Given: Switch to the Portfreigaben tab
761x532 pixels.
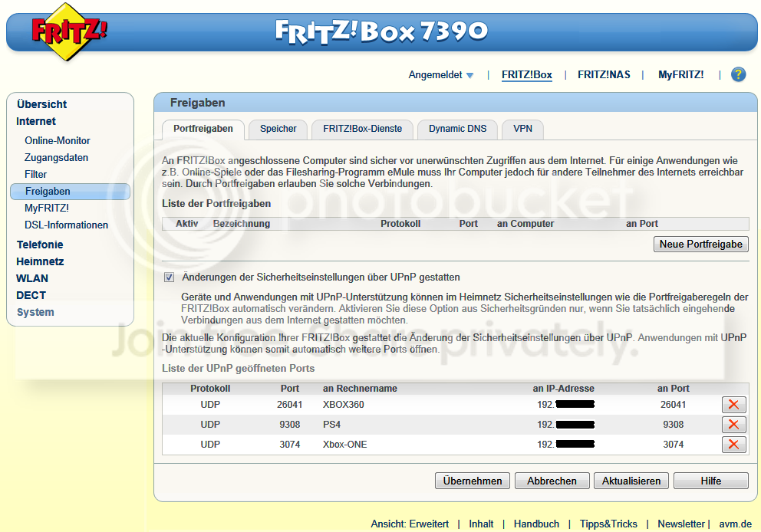Looking at the screenshot, I should 203,129.
